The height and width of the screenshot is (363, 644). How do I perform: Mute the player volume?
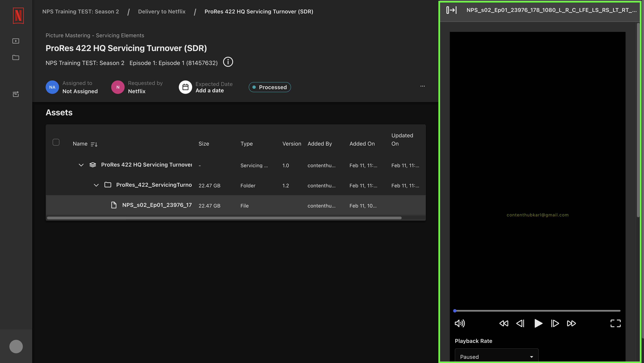(x=460, y=323)
